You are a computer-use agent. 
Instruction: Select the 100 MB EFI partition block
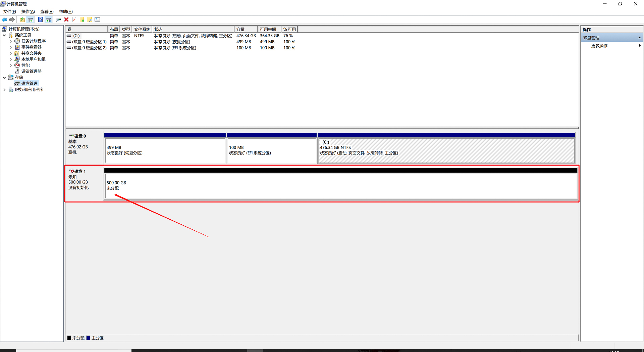coord(272,150)
